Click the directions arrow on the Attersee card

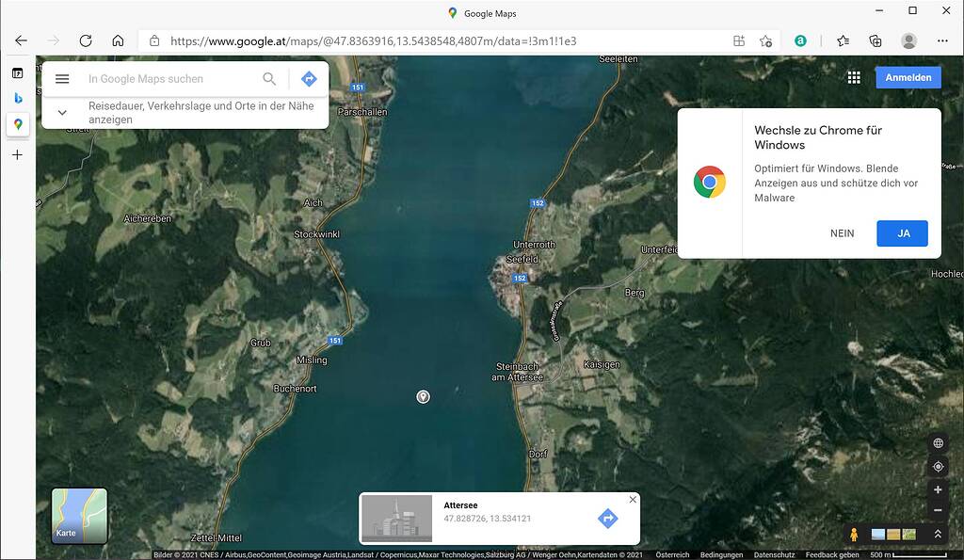pos(607,518)
